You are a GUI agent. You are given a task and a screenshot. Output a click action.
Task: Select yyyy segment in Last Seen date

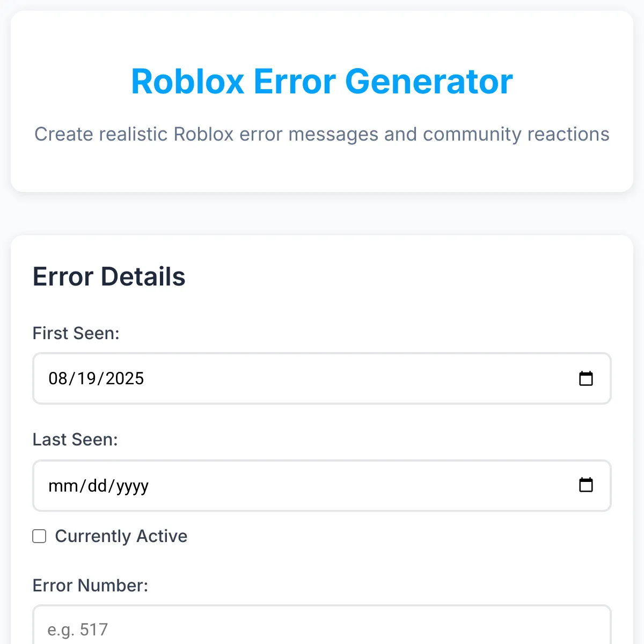point(132,486)
